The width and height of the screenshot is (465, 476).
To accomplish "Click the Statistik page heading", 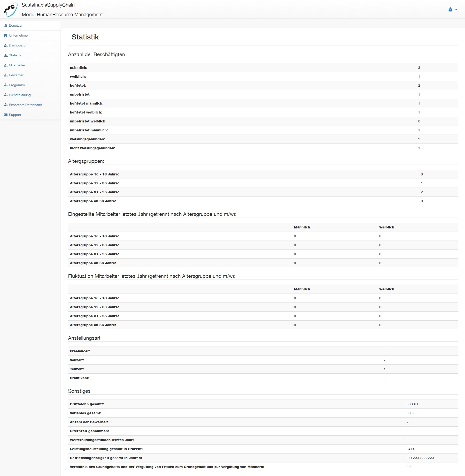I will (85, 37).
